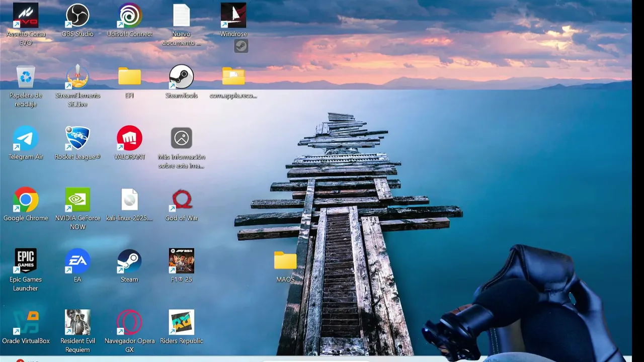Open Rocket League shortcut
644x362 pixels.
(77, 138)
